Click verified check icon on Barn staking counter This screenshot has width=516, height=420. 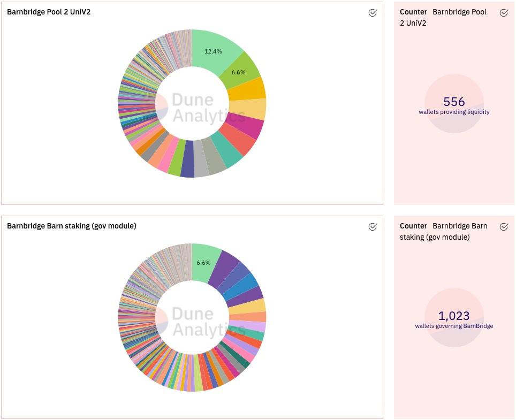(504, 227)
